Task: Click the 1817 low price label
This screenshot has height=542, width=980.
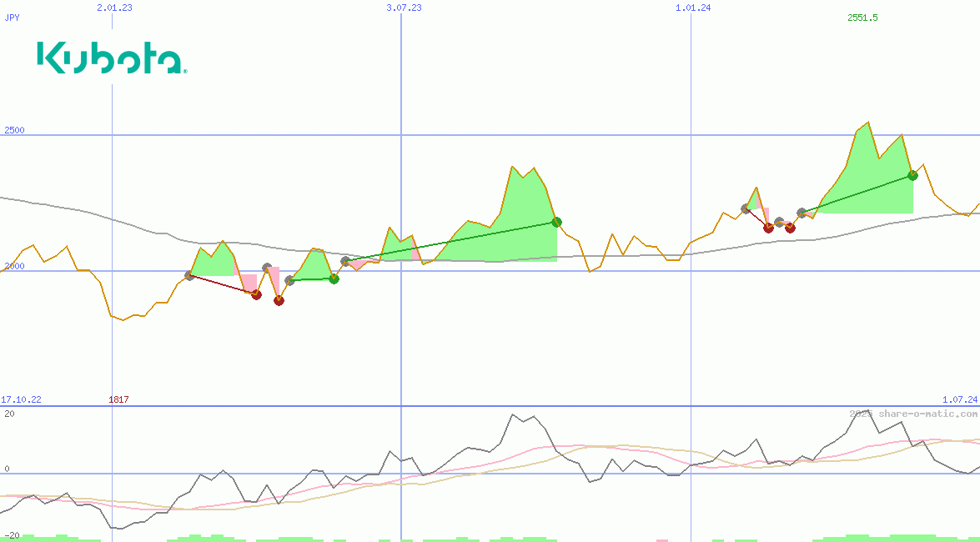Action: point(118,400)
